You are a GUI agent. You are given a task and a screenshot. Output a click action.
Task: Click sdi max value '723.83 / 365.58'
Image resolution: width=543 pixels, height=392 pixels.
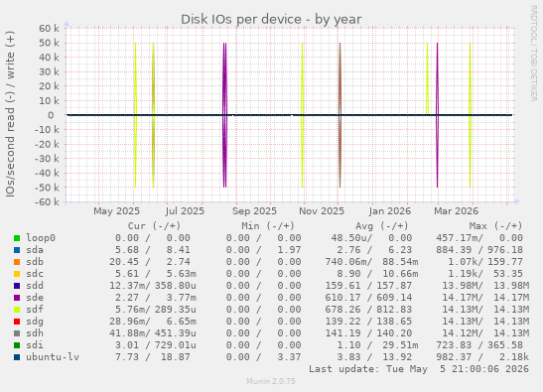click(x=479, y=345)
